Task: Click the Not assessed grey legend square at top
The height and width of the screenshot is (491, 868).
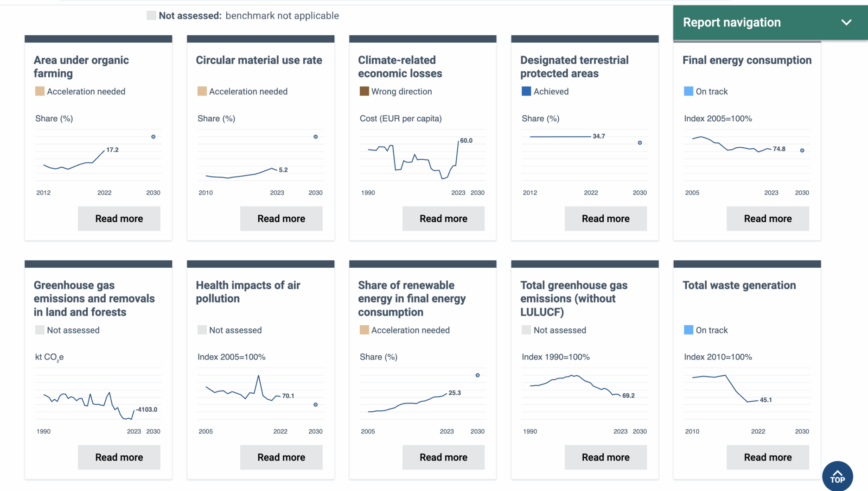Action: click(x=151, y=16)
